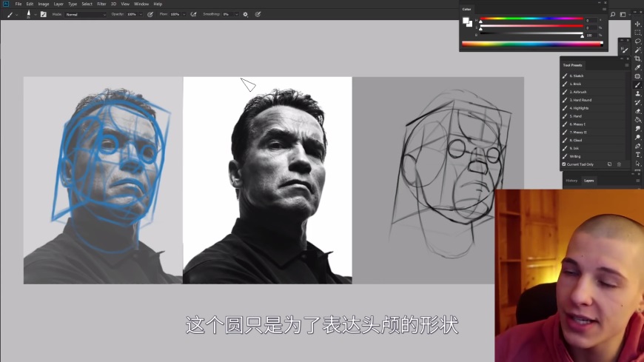Select the Dodge tool
The height and width of the screenshot is (362, 644).
[x=637, y=137]
